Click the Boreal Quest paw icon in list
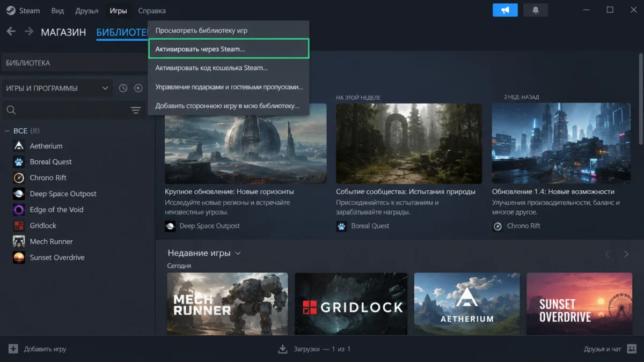This screenshot has width=644, height=362. pyautogui.click(x=19, y=162)
